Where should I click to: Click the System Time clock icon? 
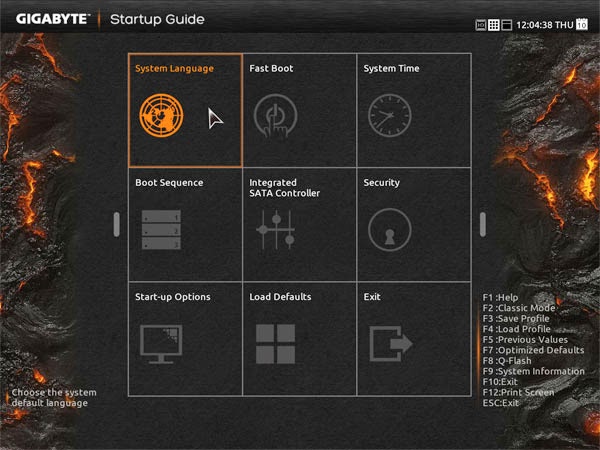[x=390, y=115]
